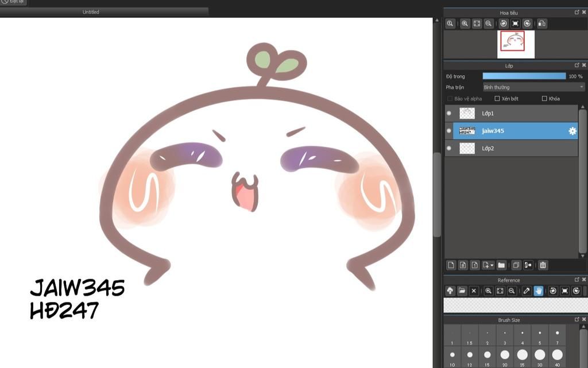The width and height of the screenshot is (588, 368).
Task: Close the Brush Size panel
Action: click(584, 319)
